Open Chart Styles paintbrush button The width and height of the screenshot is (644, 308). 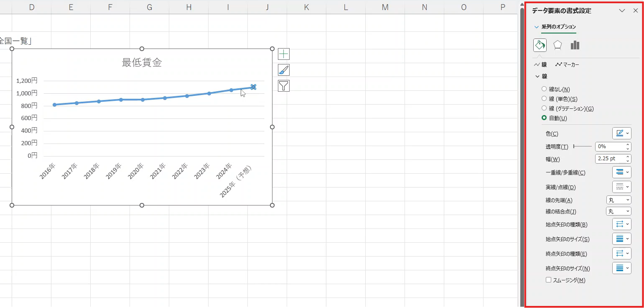(x=284, y=70)
